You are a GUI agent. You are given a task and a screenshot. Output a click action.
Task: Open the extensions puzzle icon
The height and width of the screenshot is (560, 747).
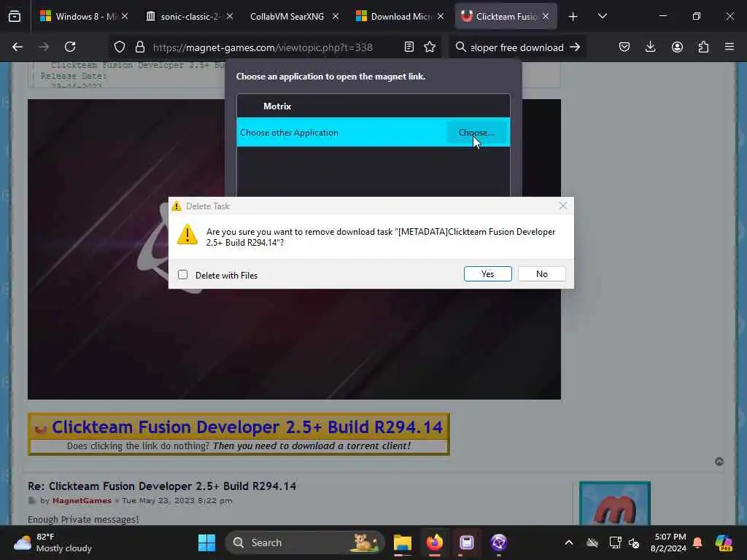pos(703,47)
